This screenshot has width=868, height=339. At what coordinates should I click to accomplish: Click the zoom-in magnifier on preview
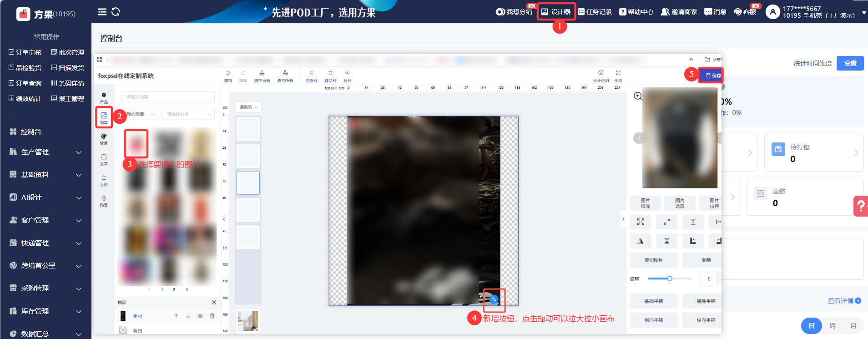[x=638, y=96]
